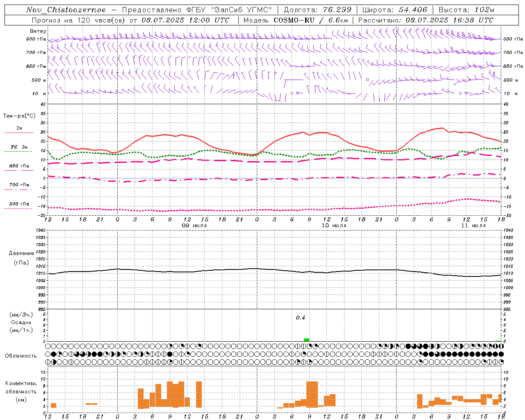This screenshot has height=420, width=525.
Task: Click the Тем-ра(°C) chart label
Action: [19, 116]
